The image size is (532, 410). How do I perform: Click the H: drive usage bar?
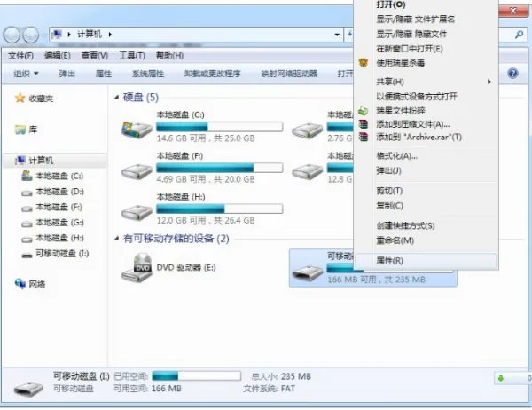[220, 209]
